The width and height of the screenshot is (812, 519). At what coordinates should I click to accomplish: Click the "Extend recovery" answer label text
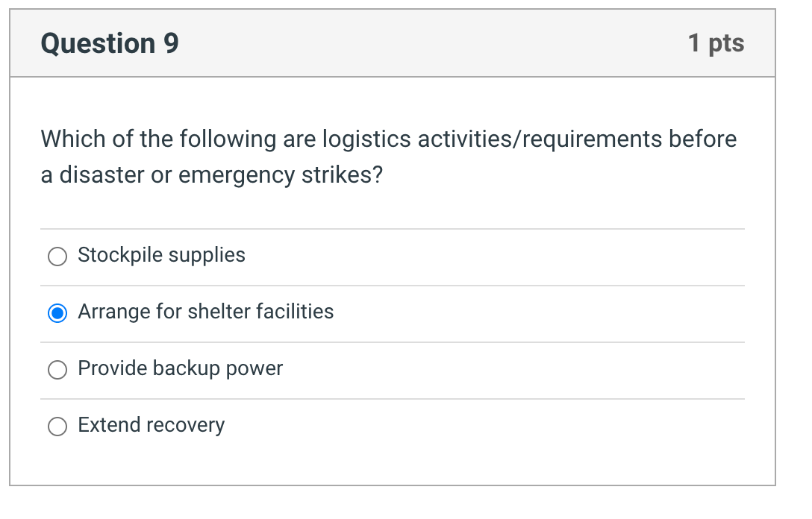[151, 425]
